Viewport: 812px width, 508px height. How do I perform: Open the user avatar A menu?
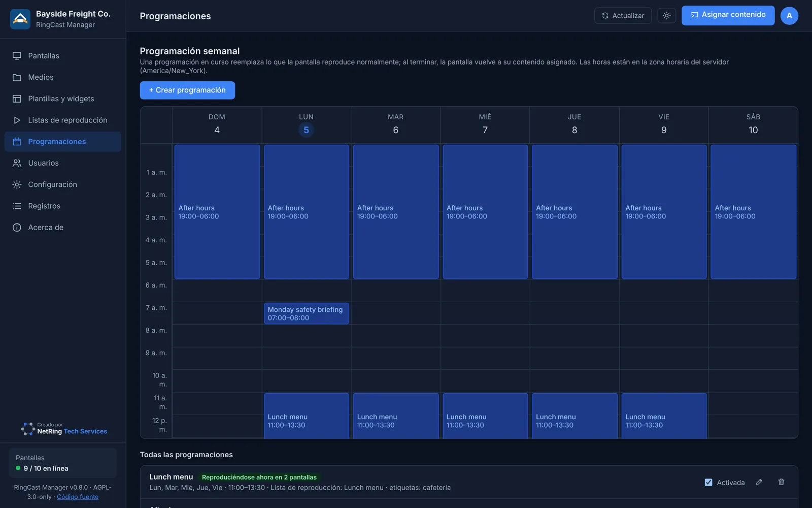[x=789, y=16]
